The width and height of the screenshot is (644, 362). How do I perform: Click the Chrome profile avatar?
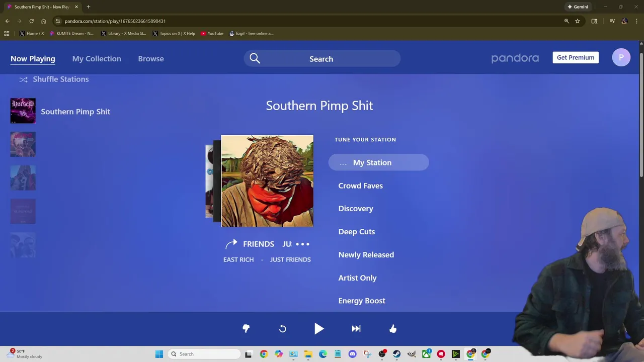tap(624, 21)
